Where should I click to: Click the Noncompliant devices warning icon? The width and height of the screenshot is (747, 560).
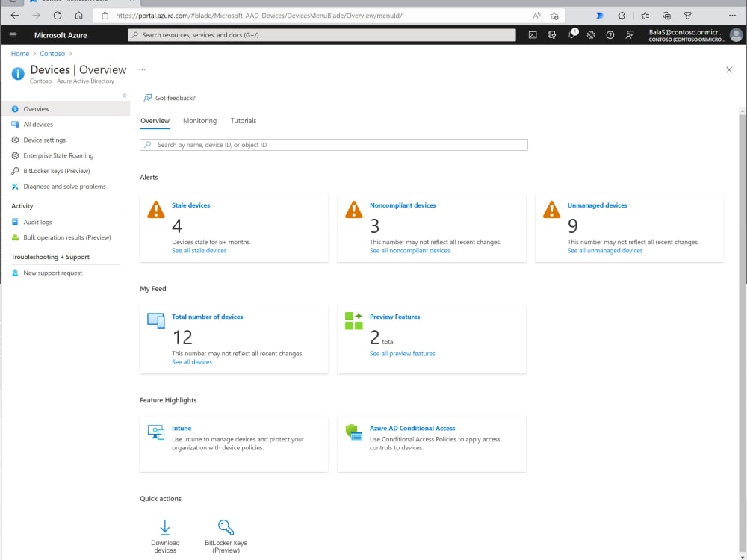click(x=353, y=210)
